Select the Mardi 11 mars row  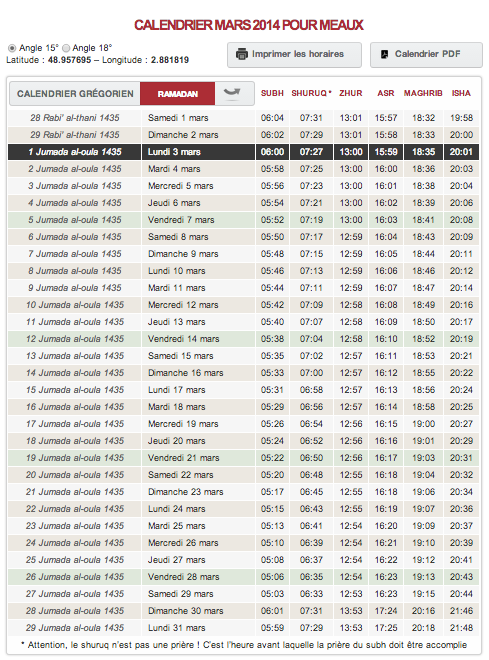tap(243, 288)
